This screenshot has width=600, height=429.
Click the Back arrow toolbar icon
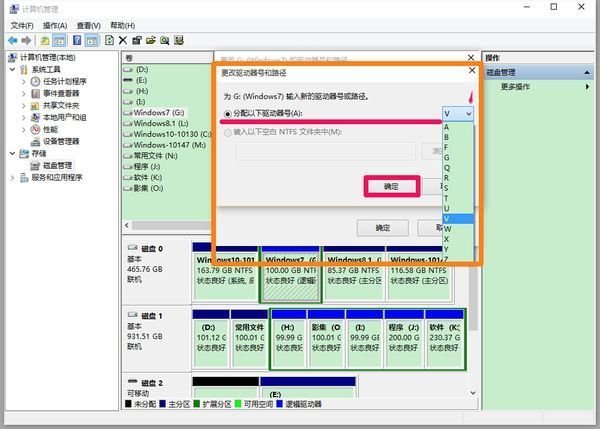pos(13,40)
